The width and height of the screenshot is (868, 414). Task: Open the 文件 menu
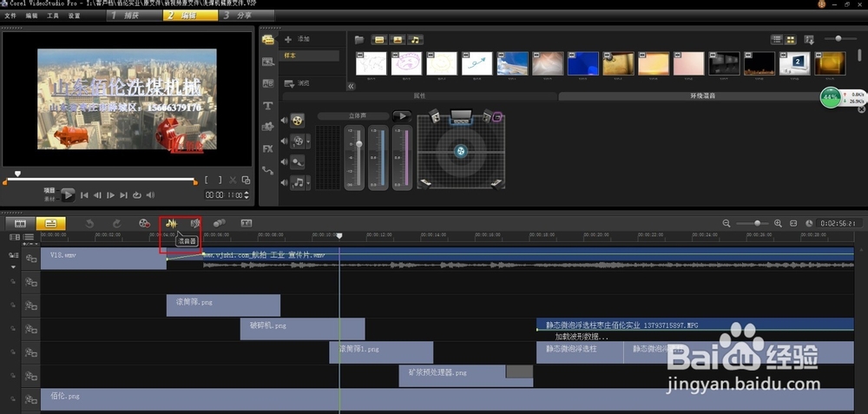[x=10, y=16]
